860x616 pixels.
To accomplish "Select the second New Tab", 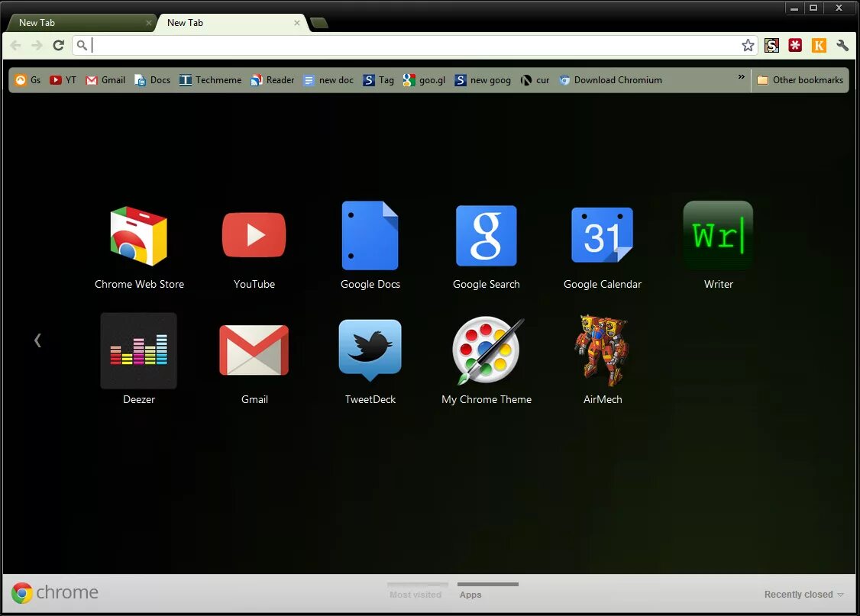I will [231, 23].
